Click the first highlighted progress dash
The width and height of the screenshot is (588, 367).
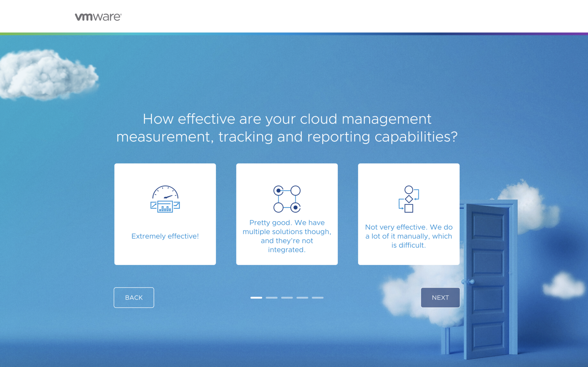click(256, 297)
